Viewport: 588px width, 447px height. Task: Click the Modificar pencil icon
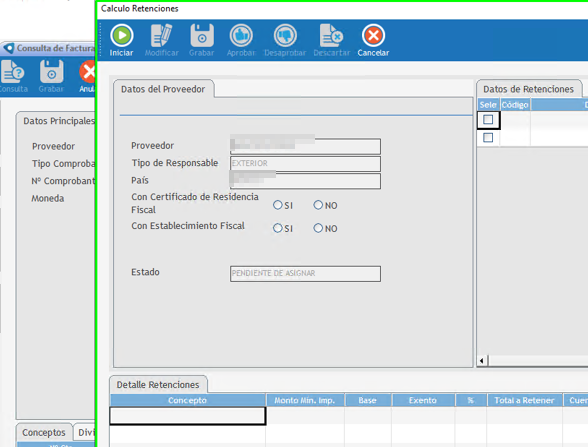coord(162,36)
